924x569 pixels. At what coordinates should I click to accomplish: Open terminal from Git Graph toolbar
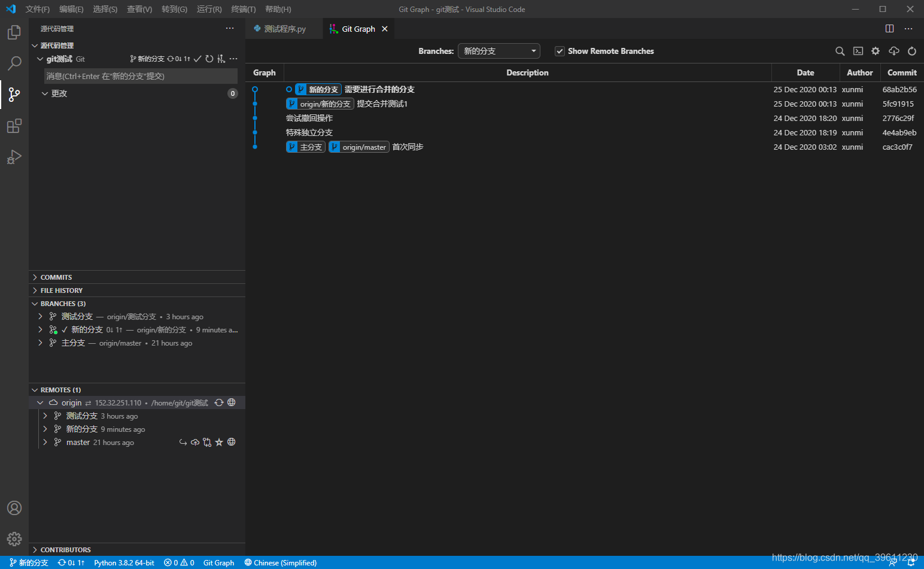pos(858,51)
